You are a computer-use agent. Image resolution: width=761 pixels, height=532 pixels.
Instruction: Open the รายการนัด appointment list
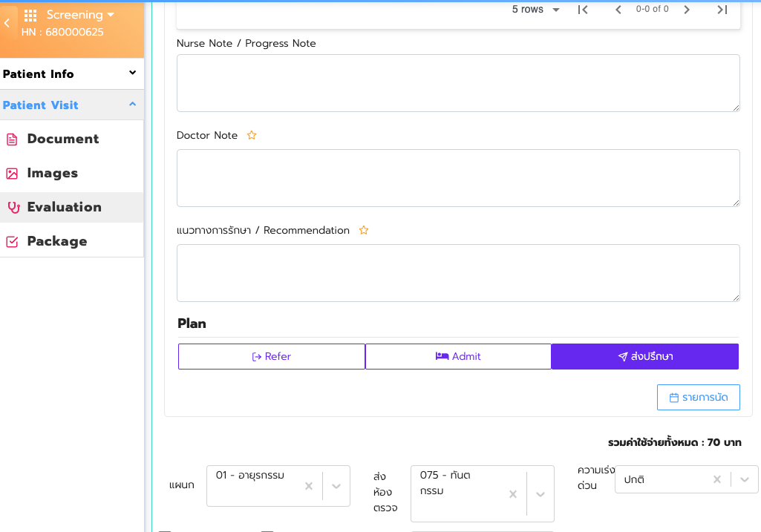tap(699, 398)
